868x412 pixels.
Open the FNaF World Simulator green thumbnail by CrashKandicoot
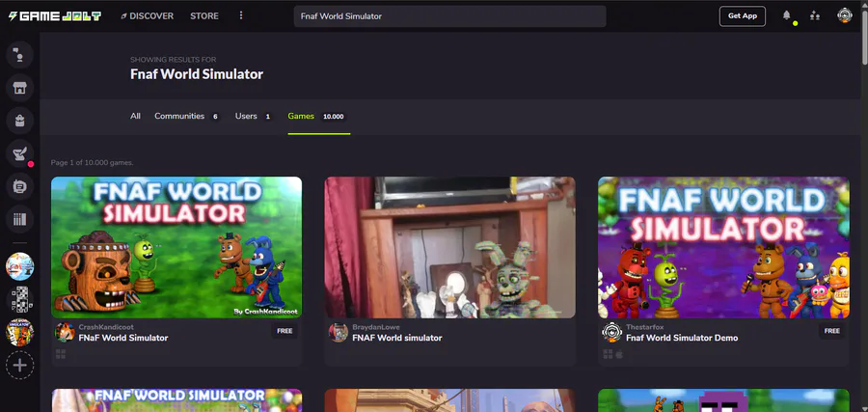(x=176, y=247)
